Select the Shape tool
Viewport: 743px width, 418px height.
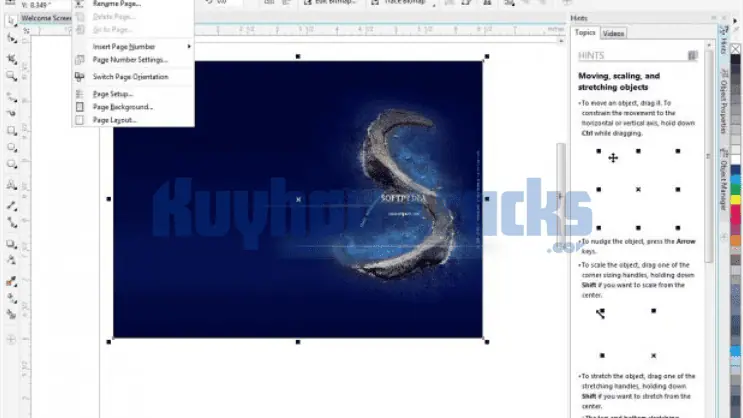tap(11, 38)
